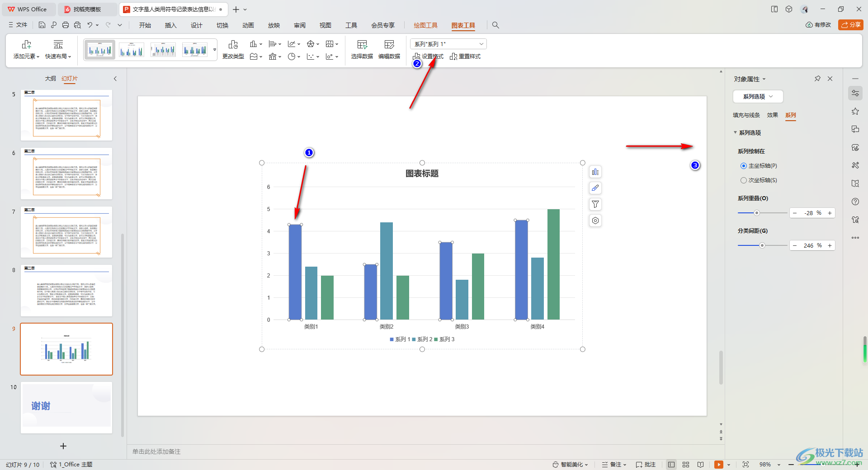Select Primary Axis (主坐标轴) radio button
The height and width of the screenshot is (470, 868).
tap(744, 166)
